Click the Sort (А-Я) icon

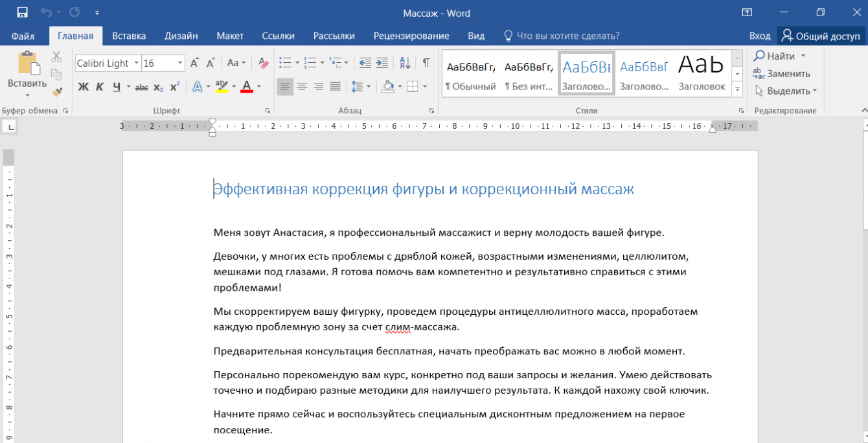click(x=405, y=63)
